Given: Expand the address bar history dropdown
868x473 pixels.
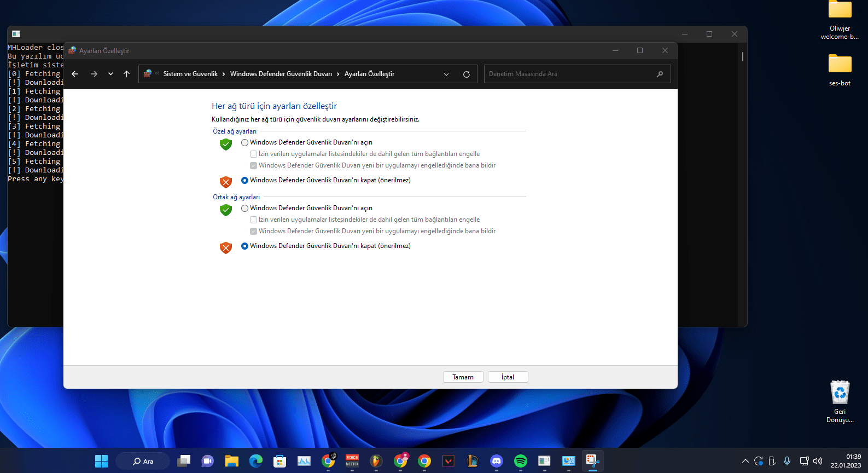Looking at the screenshot, I should point(446,74).
